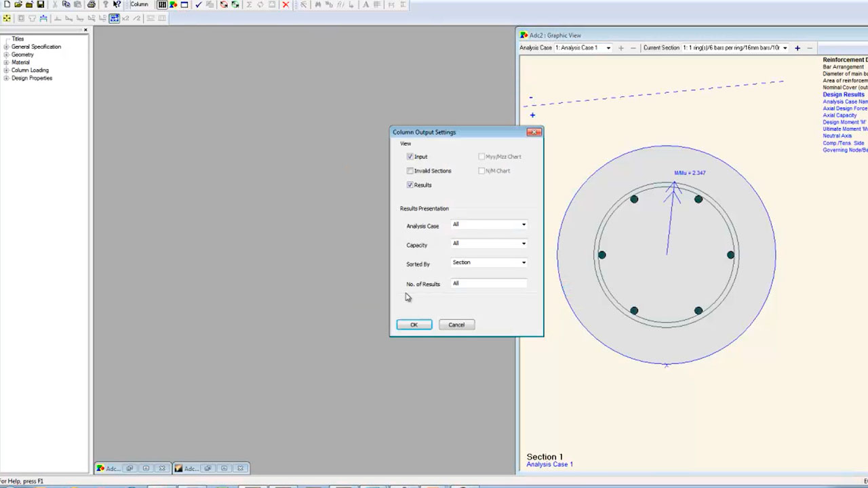
Task: Open the Current Section dropdown
Action: (785, 48)
